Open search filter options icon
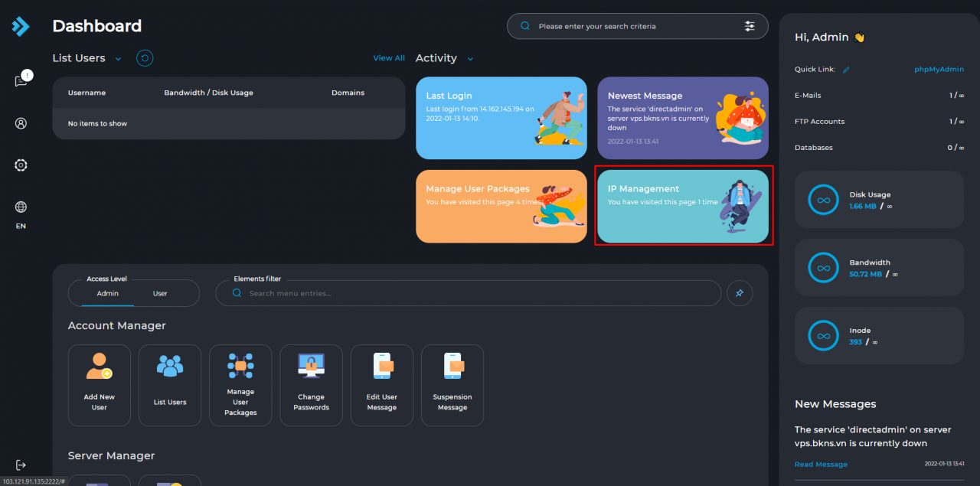 (750, 26)
